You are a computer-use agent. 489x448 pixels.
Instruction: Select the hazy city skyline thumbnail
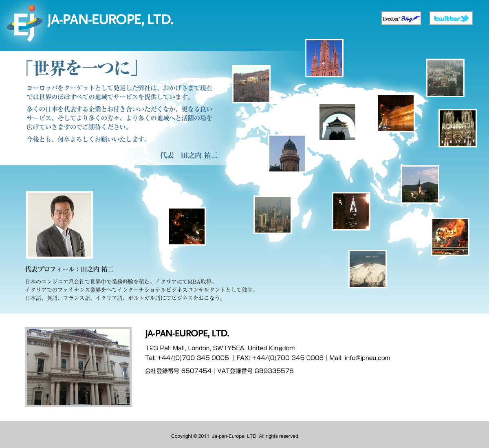tap(273, 215)
